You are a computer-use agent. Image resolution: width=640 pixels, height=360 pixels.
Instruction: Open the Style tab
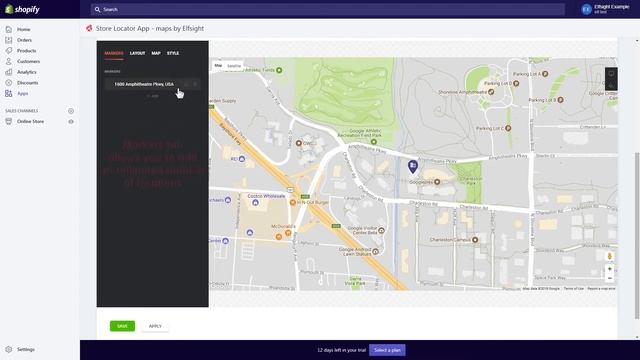pyautogui.click(x=173, y=53)
